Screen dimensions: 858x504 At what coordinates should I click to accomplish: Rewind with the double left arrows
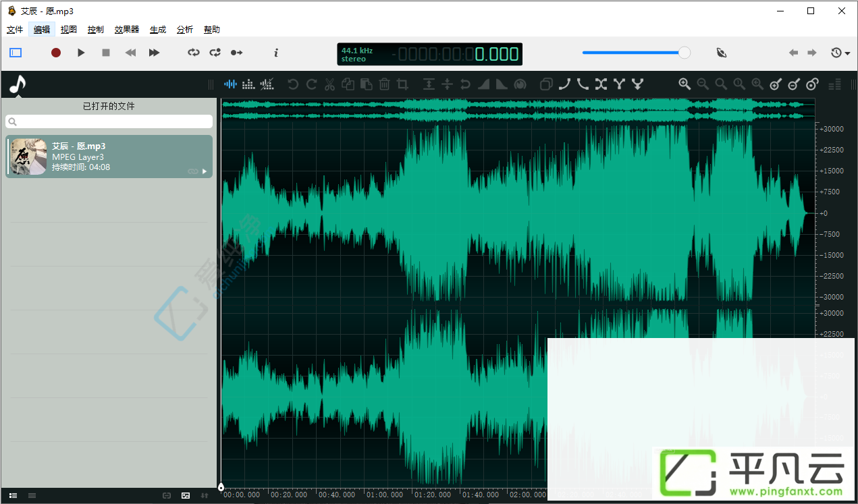pyautogui.click(x=130, y=53)
